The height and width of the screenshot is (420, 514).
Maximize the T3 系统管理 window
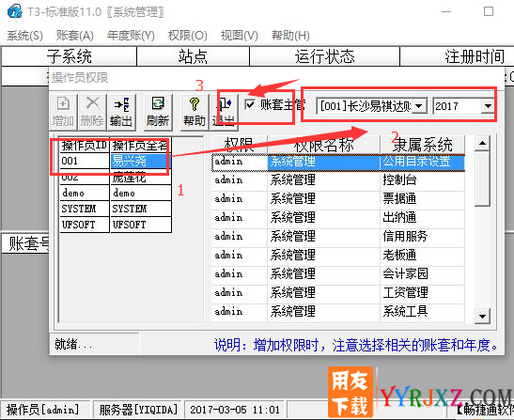489,12
